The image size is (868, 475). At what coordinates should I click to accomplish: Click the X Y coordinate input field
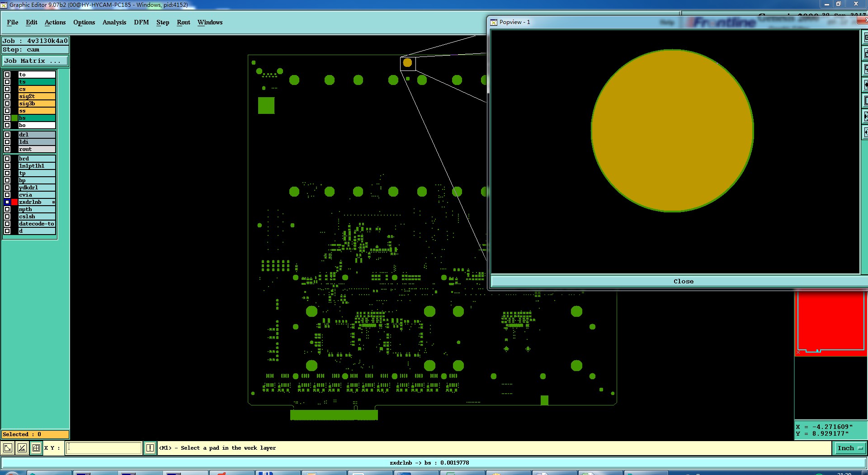pos(104,448)
